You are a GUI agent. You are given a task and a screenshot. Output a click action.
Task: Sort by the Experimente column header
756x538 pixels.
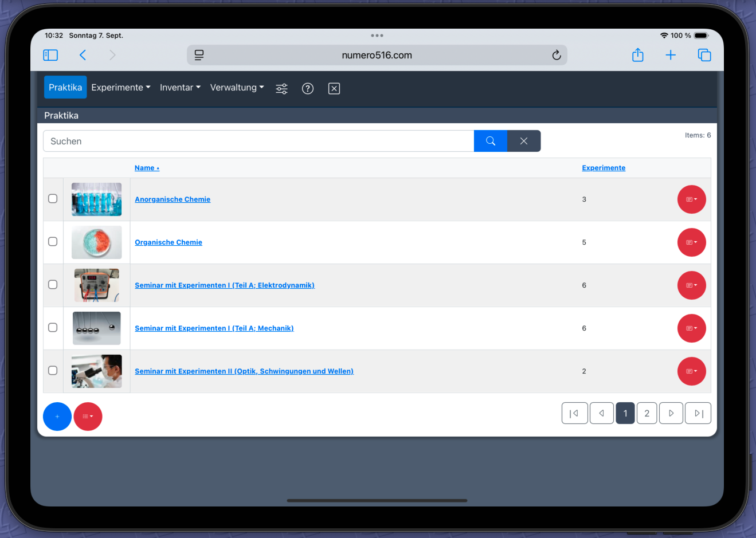pos(604,168)
